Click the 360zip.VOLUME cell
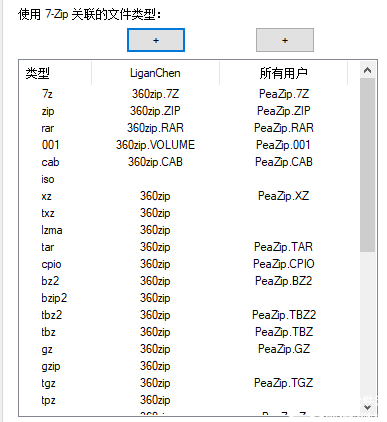The image size is (387, 422). (x=155, y=145)
